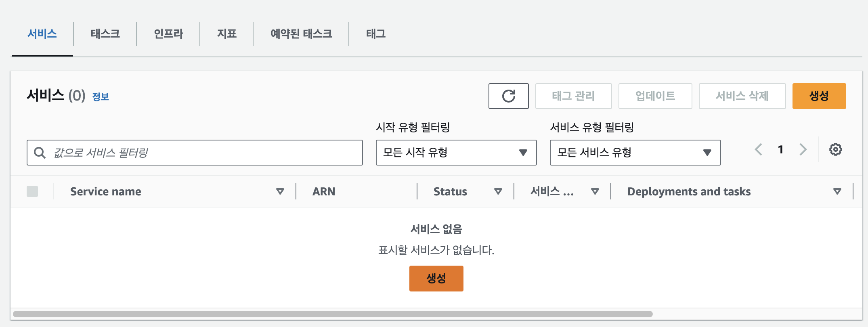Viewport: 868px width, 327px height.
Task: Select the 지표 tab
Action: click(226, 34)
